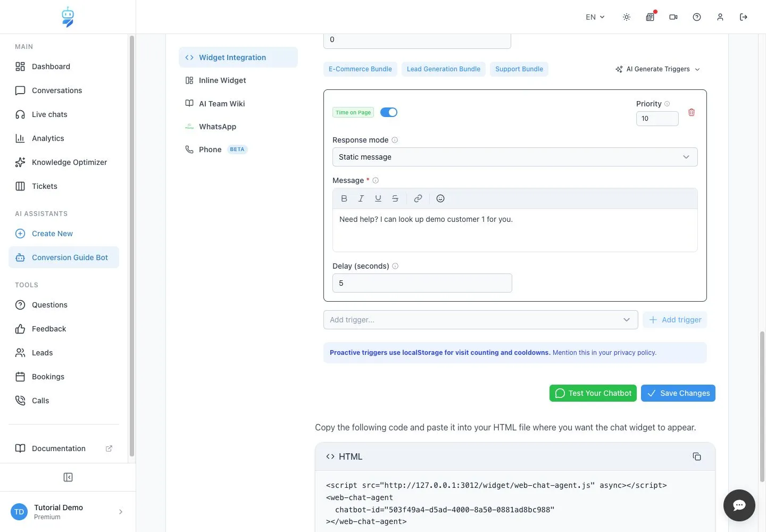The image size is (766, 532).
Task: Open Knowledge Optimizer
Action: coord(64,162)
